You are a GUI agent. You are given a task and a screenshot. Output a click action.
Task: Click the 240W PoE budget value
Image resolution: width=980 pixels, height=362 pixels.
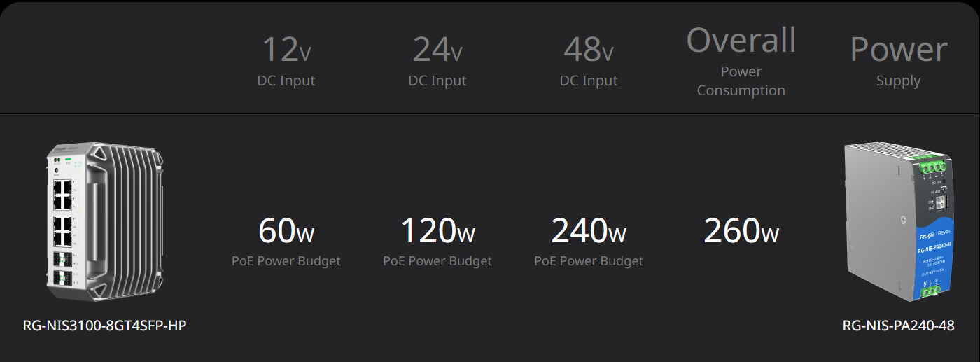(589, 230)
